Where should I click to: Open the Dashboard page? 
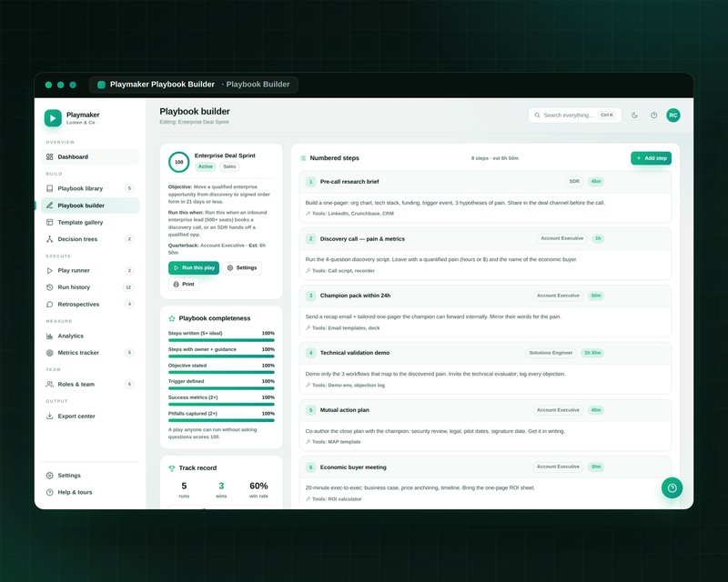(x=90, y=157)
